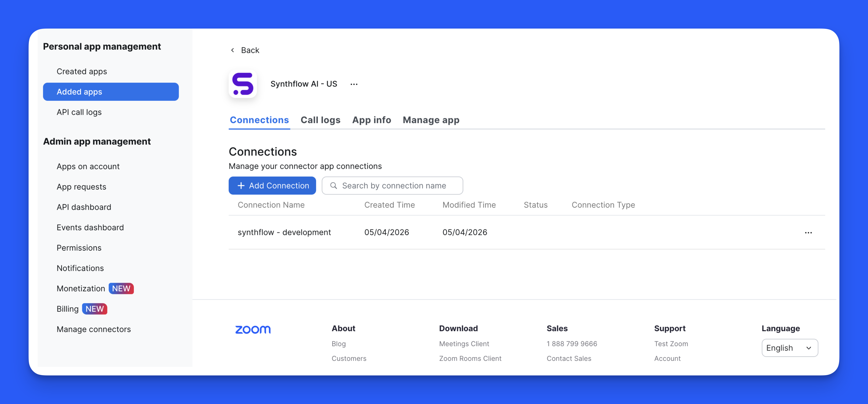This screenshot has width=868, height=404.
Task: Select Added apps in sidebar
Action: click(x=111, y=92)
